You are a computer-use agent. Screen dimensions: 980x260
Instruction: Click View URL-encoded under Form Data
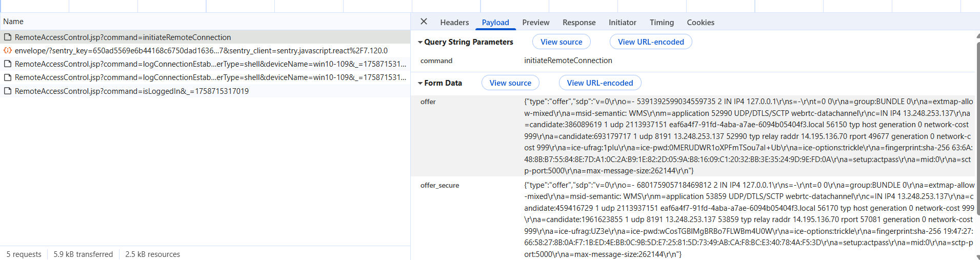point(599,83)
